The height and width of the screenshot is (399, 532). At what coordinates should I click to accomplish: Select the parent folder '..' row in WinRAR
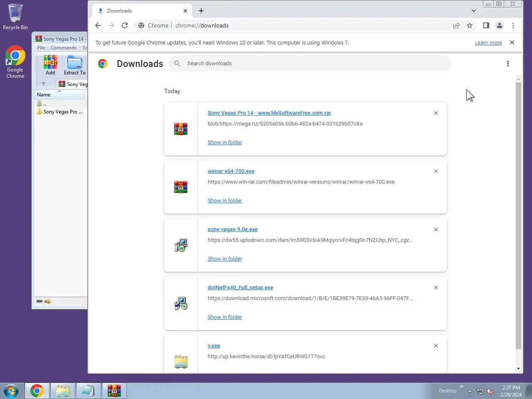pyautogui.click(x=61, y=104)
